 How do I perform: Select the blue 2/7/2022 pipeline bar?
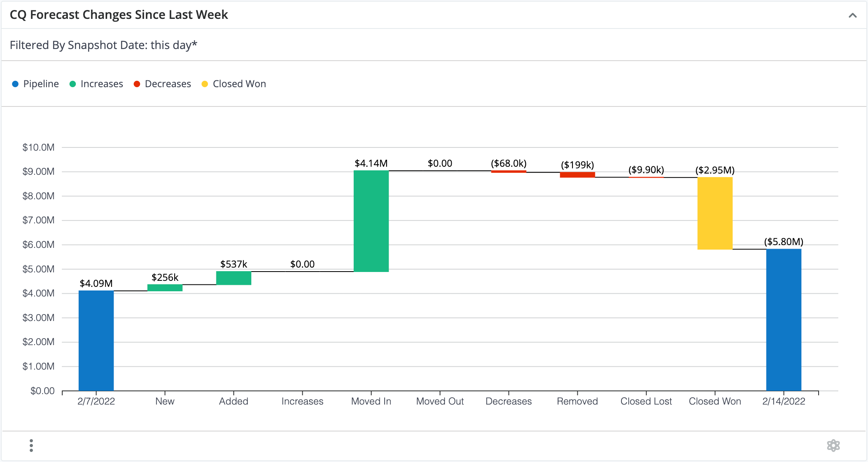[96, 341]
